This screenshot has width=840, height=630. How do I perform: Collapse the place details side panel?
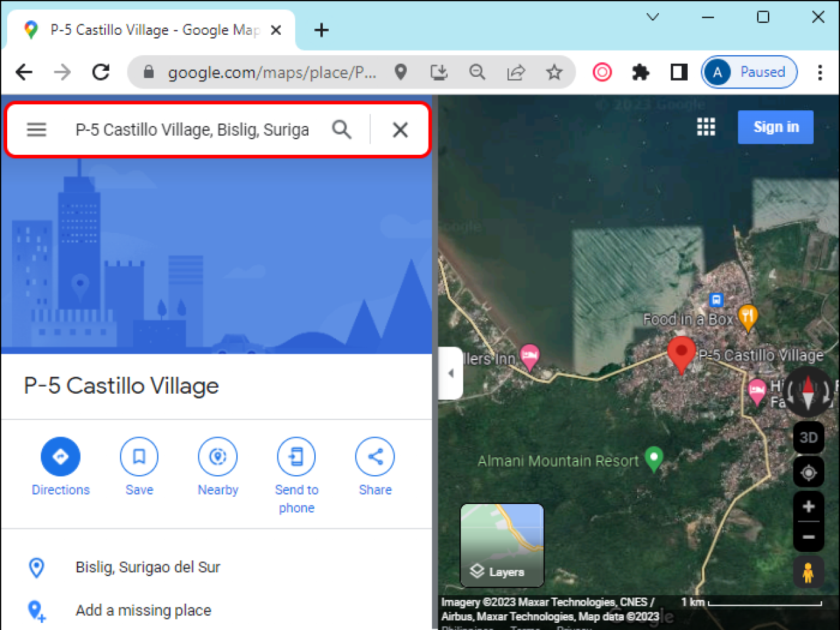click(451, 372)
